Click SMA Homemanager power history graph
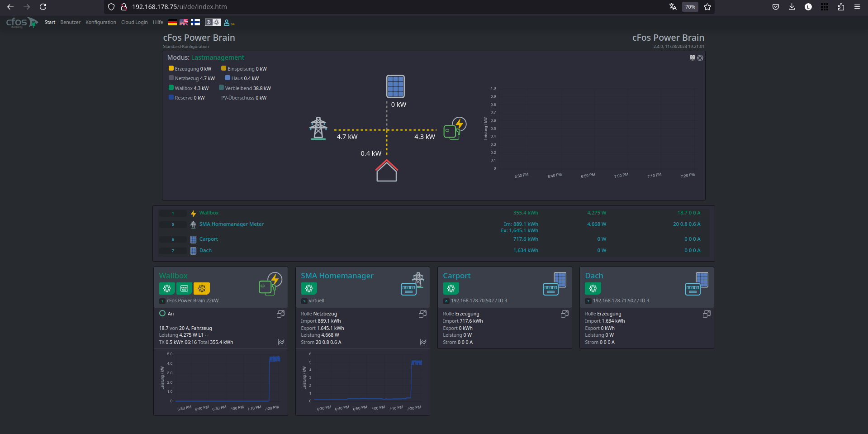Screen dimensions: 868x434 pos(363,381)
